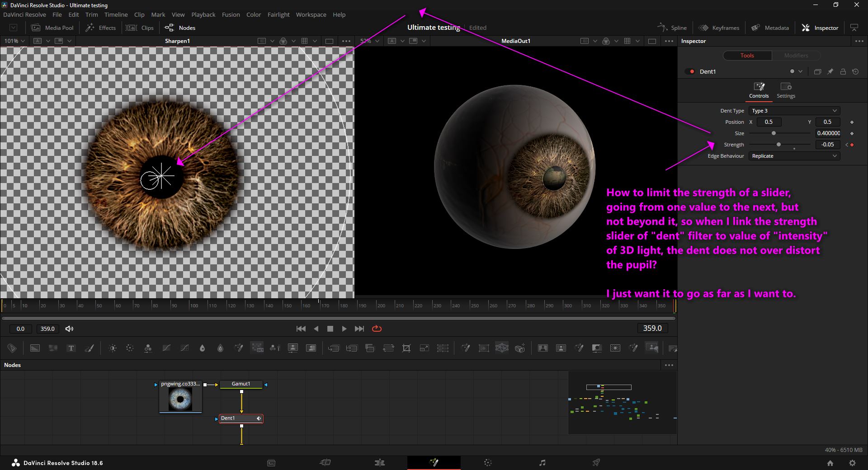Open Dent1 color tag dropdown arrow

[800, 71]
